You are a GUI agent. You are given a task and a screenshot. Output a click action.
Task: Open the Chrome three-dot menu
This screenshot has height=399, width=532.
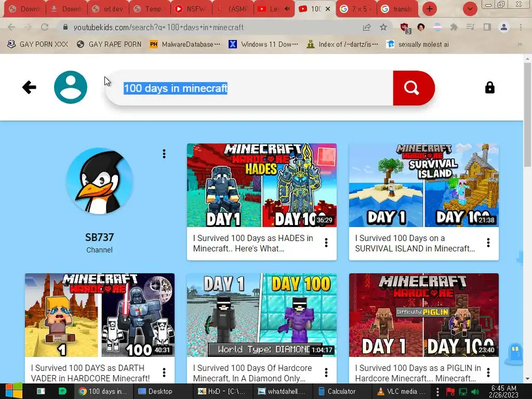(521, 27)
